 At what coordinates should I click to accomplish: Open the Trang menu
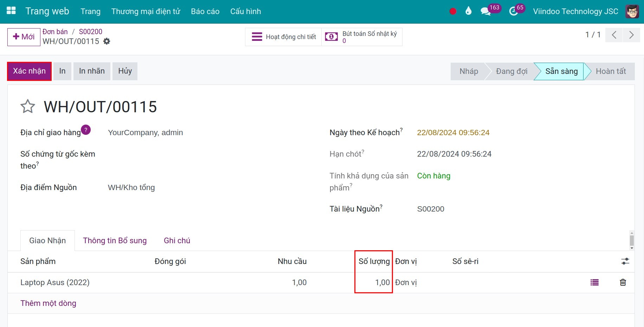pos(90,11)
